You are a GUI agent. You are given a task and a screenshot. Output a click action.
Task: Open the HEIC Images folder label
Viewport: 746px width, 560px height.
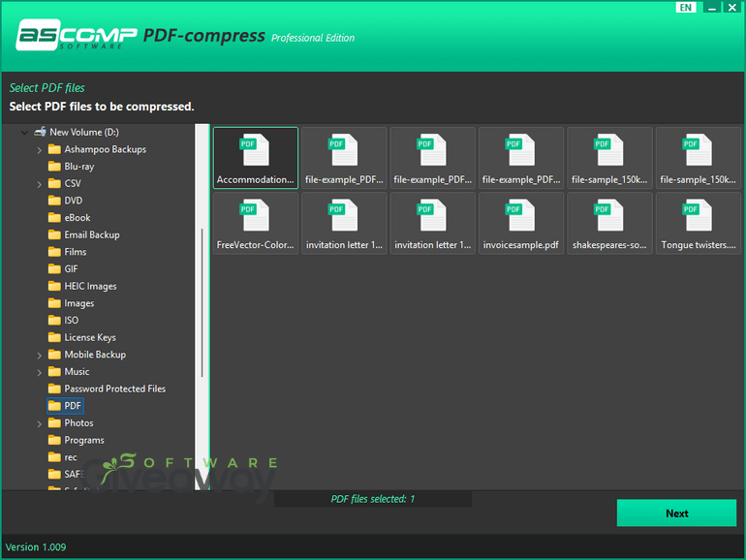click(90, 287)
